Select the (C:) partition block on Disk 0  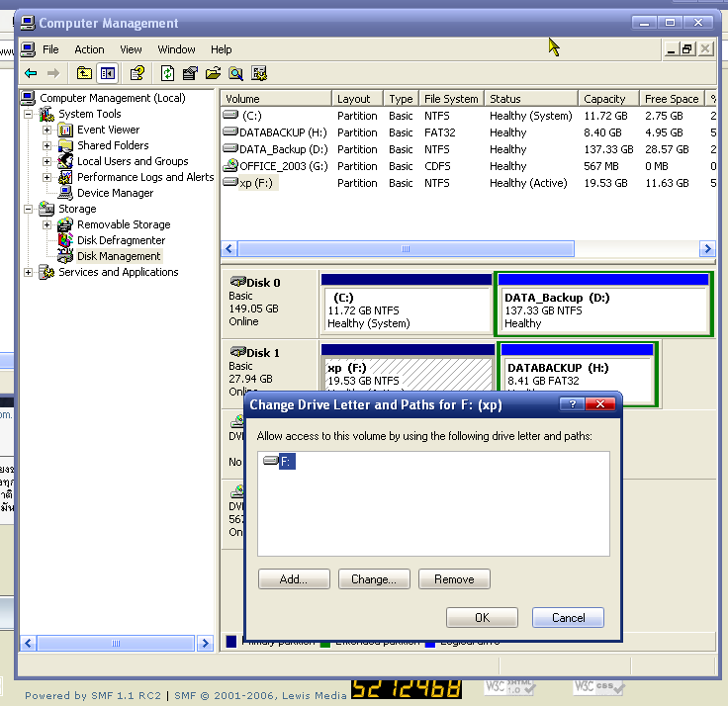tap(407, 304)
